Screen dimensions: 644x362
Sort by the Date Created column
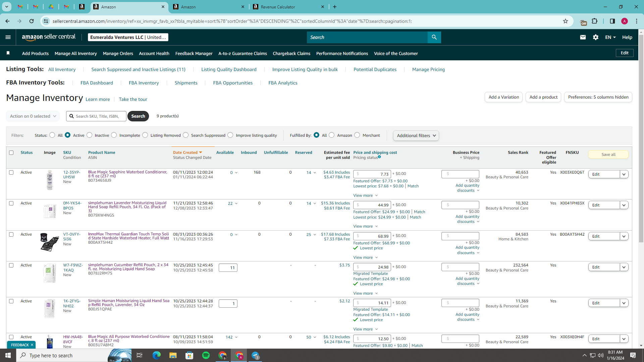coord(187,153)
